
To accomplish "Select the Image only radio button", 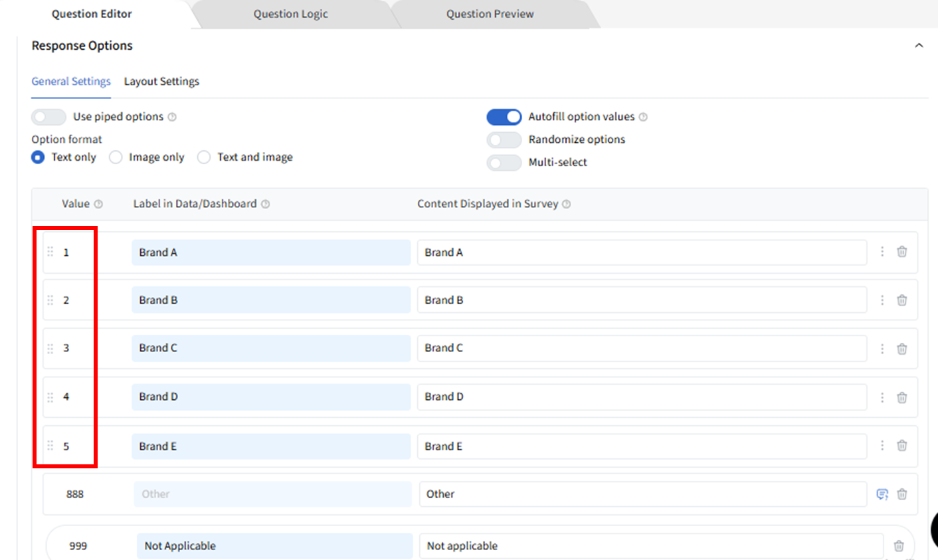I will (116, 157).
